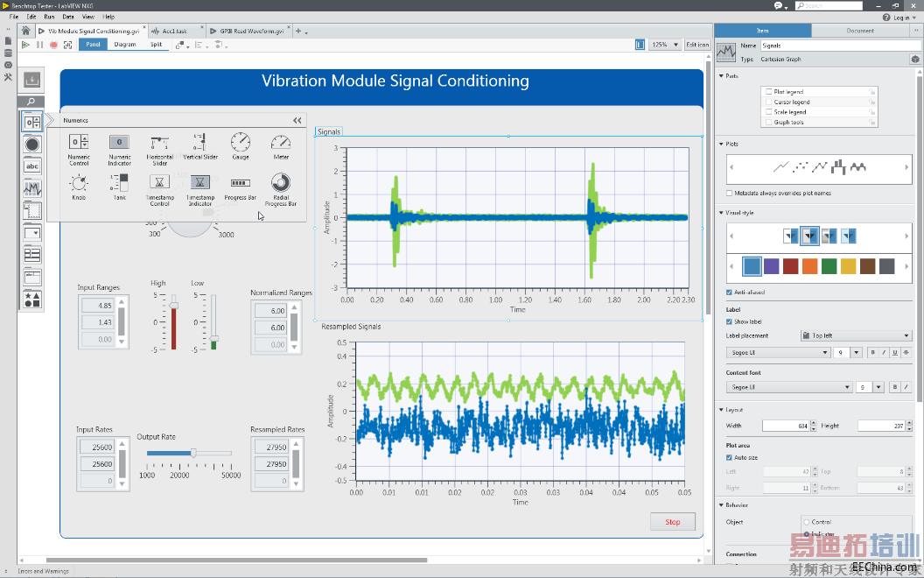Uncheck the Anti-aliased option

tap(730, 293)
